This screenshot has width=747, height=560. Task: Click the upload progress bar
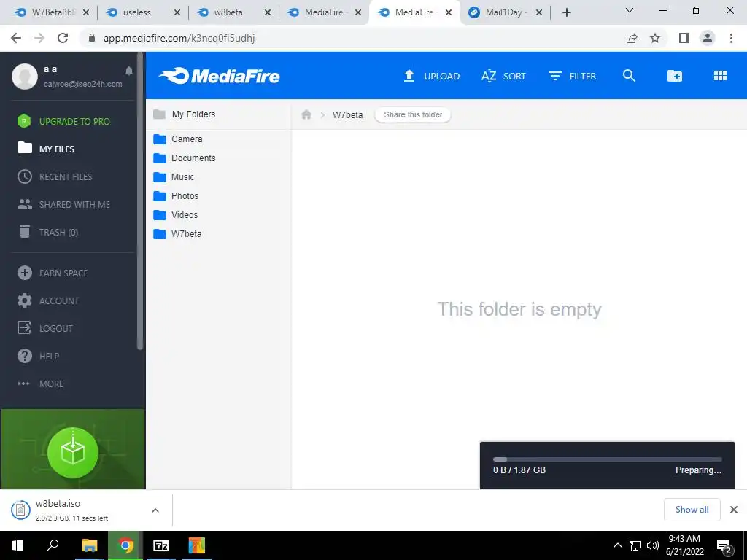click(608, 459)
